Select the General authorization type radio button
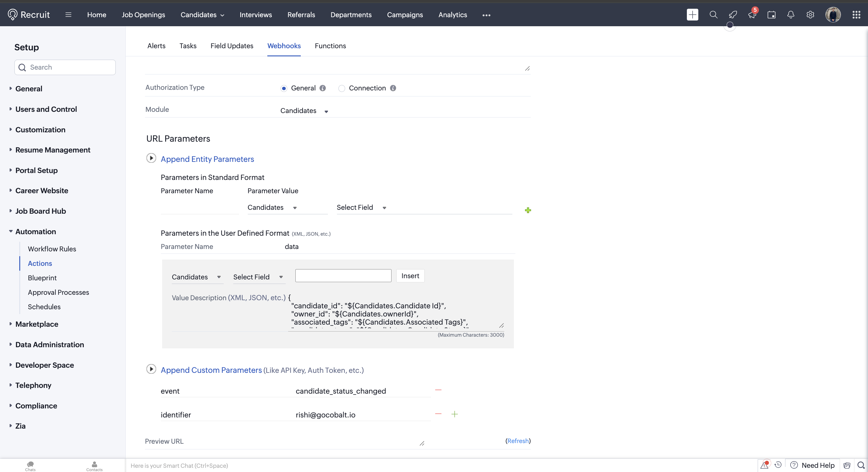The height and width of the screenshot is (472, 868). 284,88
